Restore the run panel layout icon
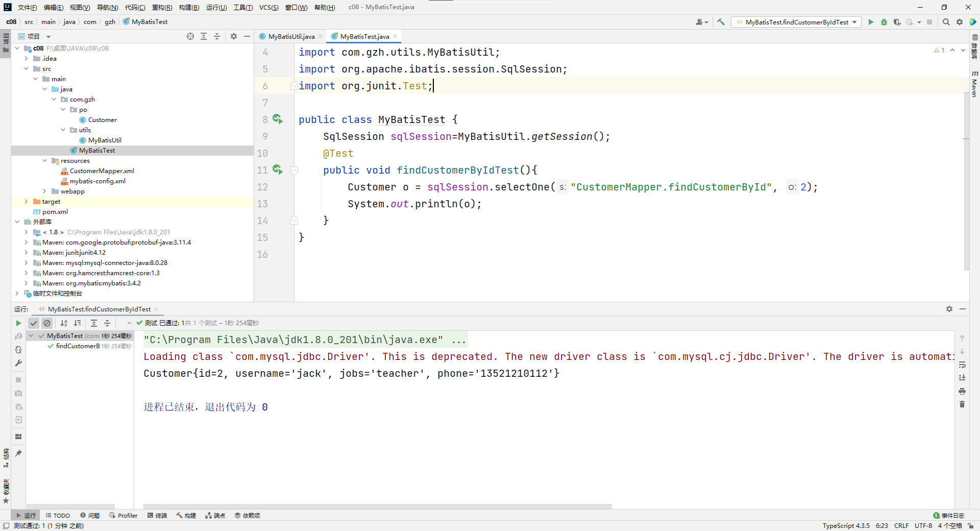 tap(18, 437)
